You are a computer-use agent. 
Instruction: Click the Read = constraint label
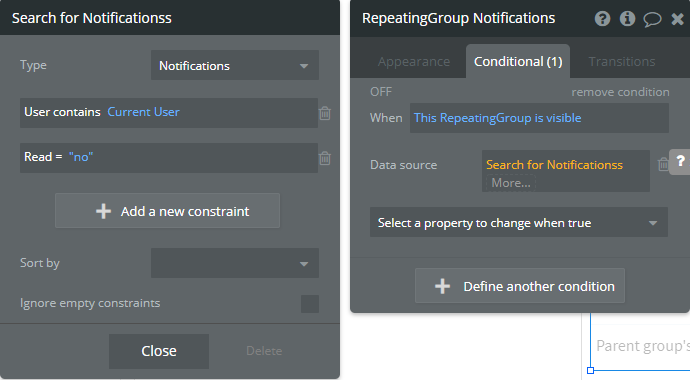[x=43, y=157]
